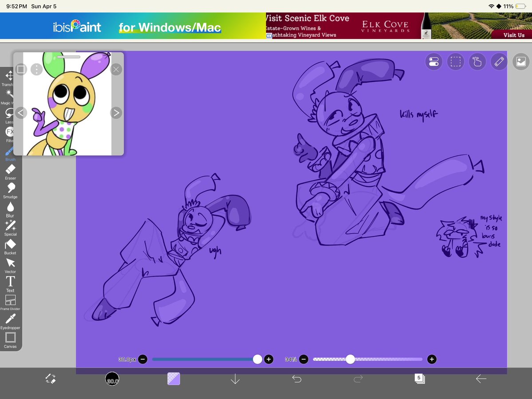Select the Text tool
Viewport: 532px width, 399px height.
10,284
